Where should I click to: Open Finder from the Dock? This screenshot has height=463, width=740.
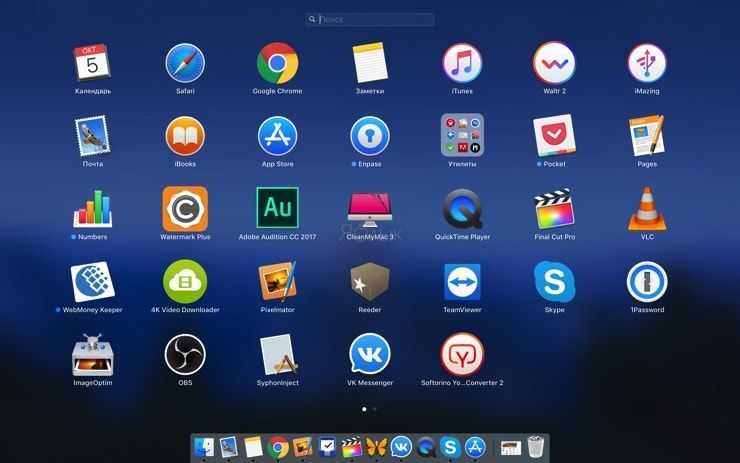(x=204, y=446)
